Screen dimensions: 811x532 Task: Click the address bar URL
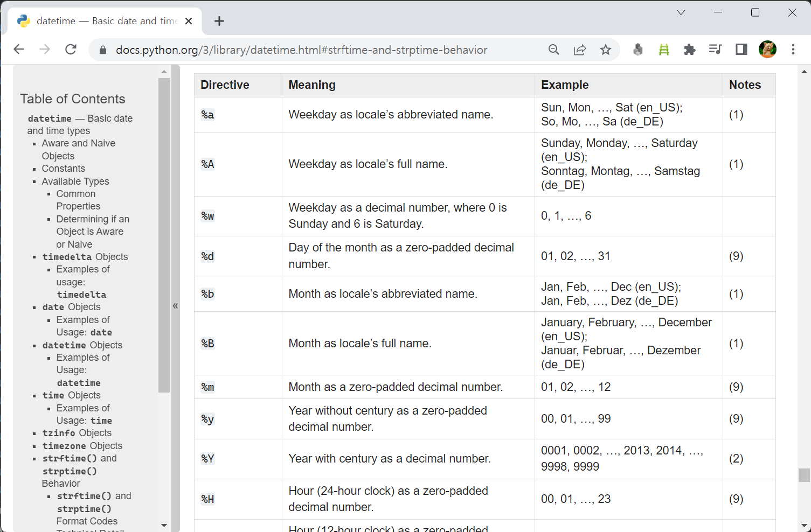302,50
